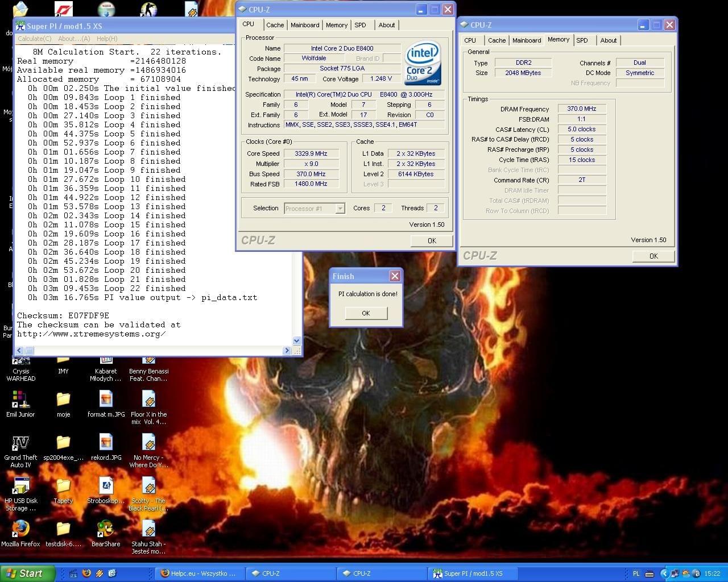Open the rekord.JPG image file

tap(106, 447)
